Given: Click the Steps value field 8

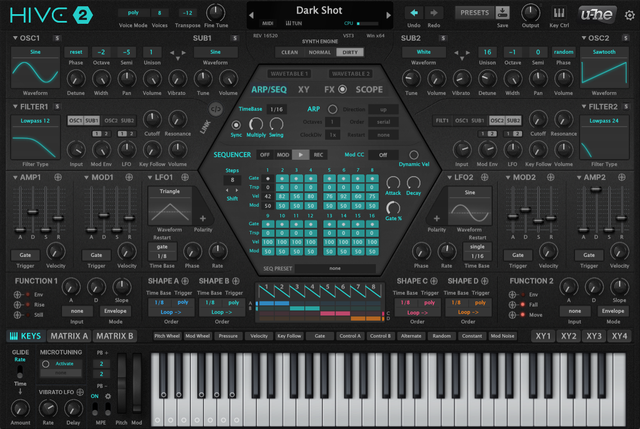Looking at the screenshot, I should [232, 180].
